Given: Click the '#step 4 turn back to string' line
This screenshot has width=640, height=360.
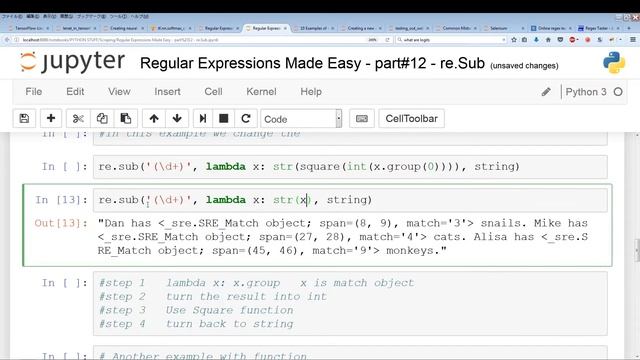Looking at the screenshot, I should (196, 324).
